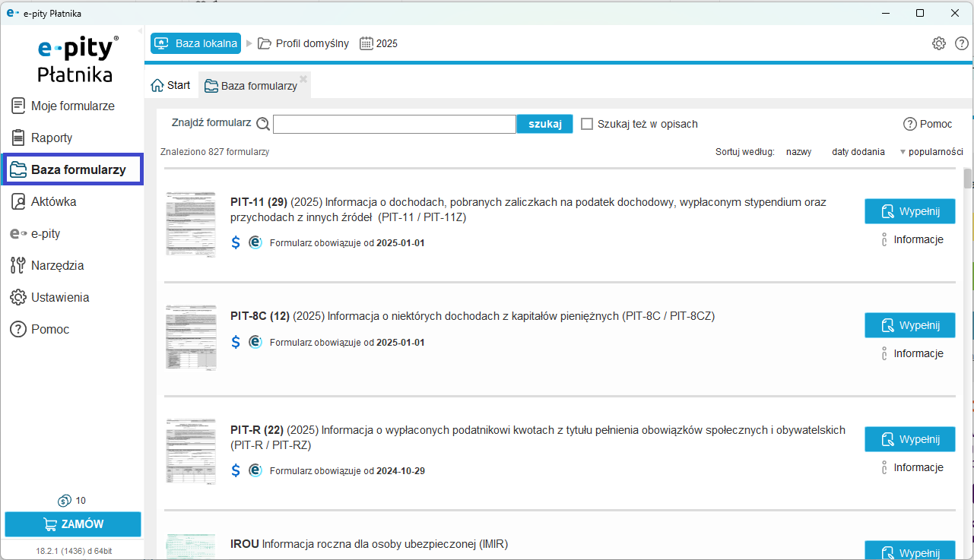
Task: Open the PIT-8C form thumbnail
Action: click(x=191, y=337)
